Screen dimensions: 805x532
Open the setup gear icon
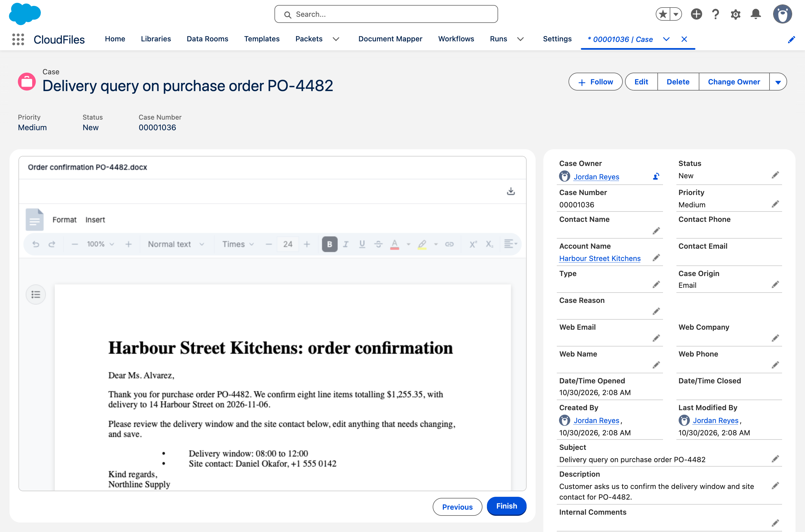[x=735, y=14]
